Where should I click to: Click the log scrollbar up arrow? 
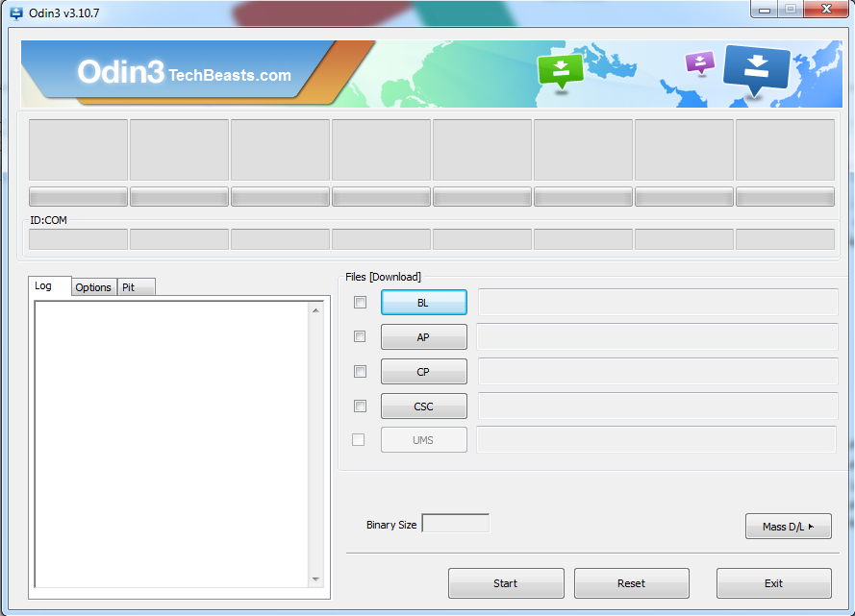tap(316, 310)
